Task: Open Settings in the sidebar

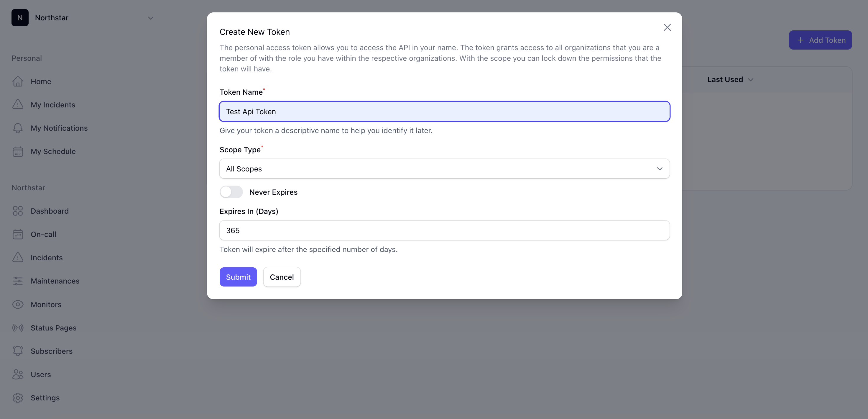Action: click(x=45, y=398)
